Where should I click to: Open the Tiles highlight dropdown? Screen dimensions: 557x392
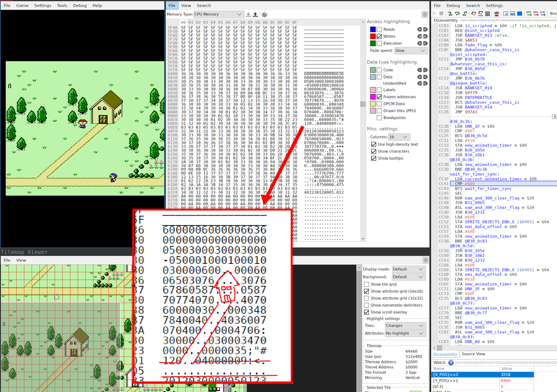tap(405, 326)
